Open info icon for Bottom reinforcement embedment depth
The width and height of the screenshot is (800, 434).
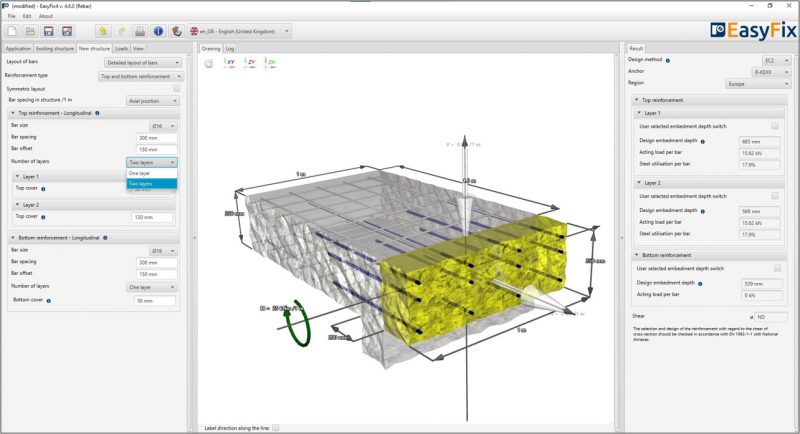[700, 284]
